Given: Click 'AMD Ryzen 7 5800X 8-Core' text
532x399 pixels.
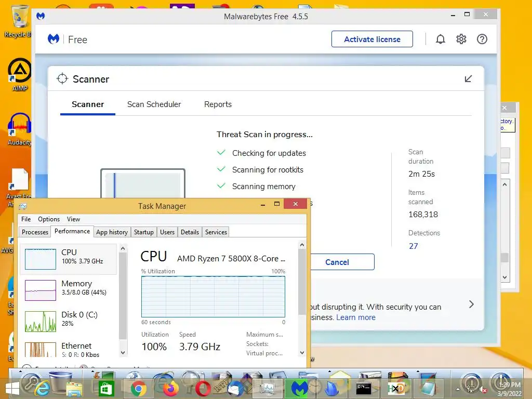Looking at the screenshot, I should point(231,259).
